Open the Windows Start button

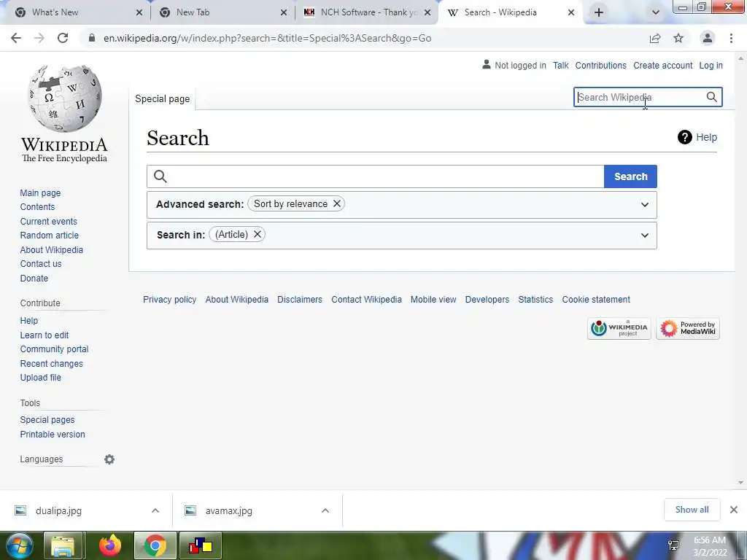[18, 545]
